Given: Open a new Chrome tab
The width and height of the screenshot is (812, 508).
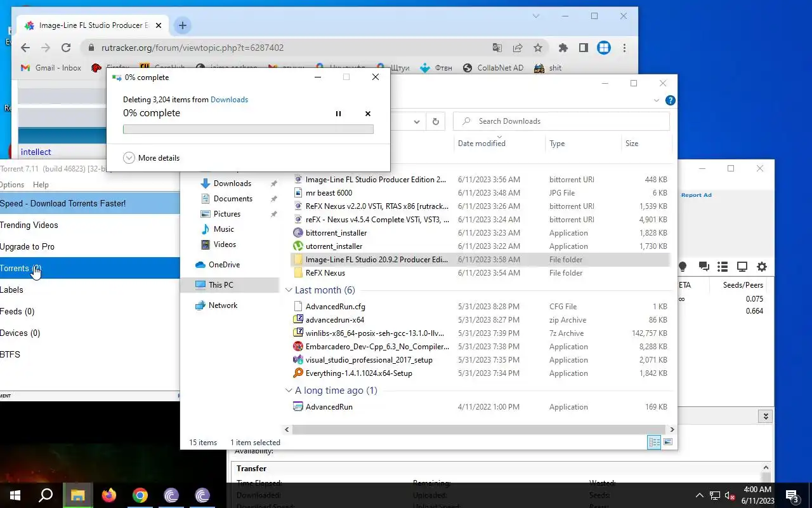Looking at the screenshot, I should click(x=182, y=25).
